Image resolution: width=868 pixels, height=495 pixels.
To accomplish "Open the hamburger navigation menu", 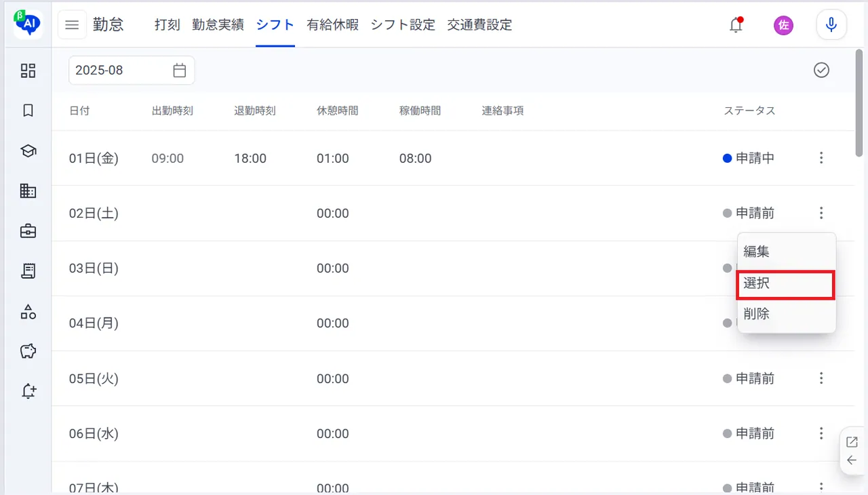I will click(x=72, y=25).
